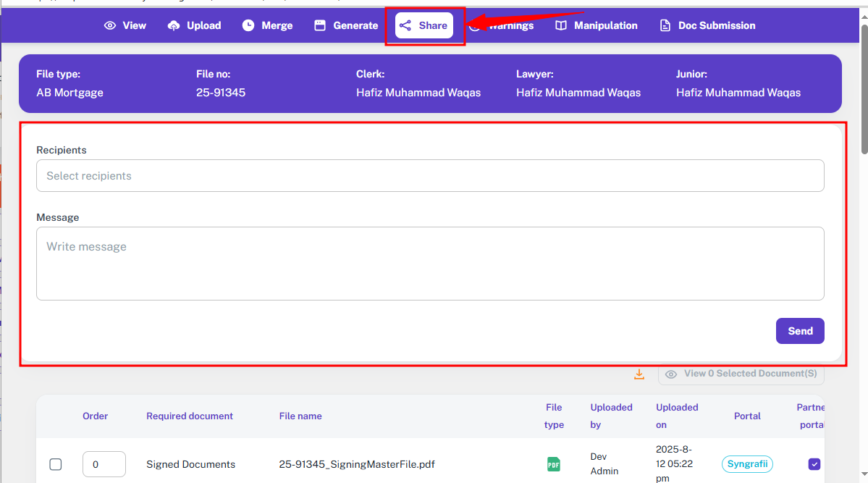Image resolution: width=868 pixels, height=483 pixels.
Task: Open the Select recipients dropdown
Action: [x=430, y=176]
